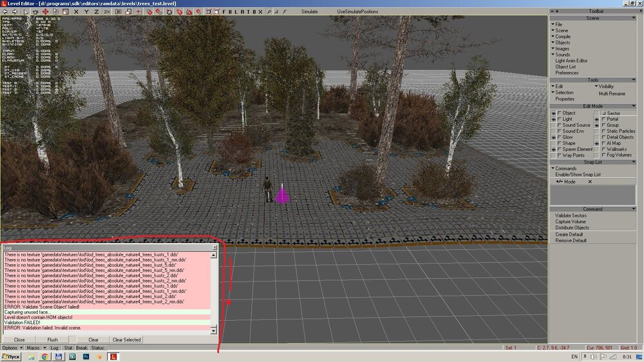This screenshot has width=644, height=362.
Task: Activate the Z axis constraint
Action: (97, 12)
